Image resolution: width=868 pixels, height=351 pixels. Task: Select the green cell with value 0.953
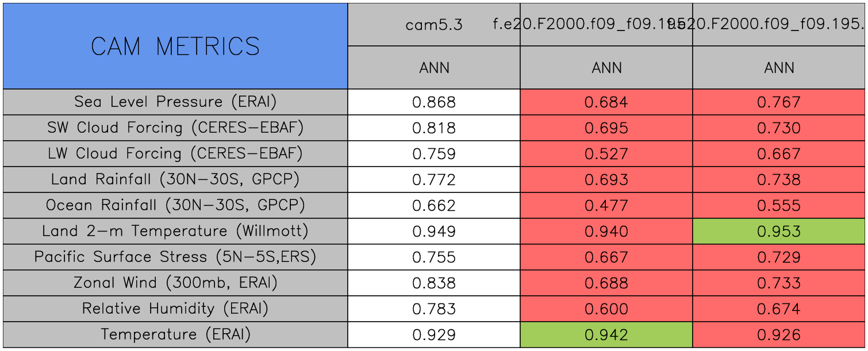pos(779,232)
